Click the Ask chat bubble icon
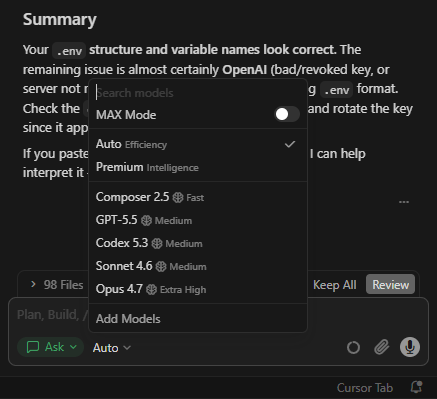437x399 pixels. (x=33, y=347)
